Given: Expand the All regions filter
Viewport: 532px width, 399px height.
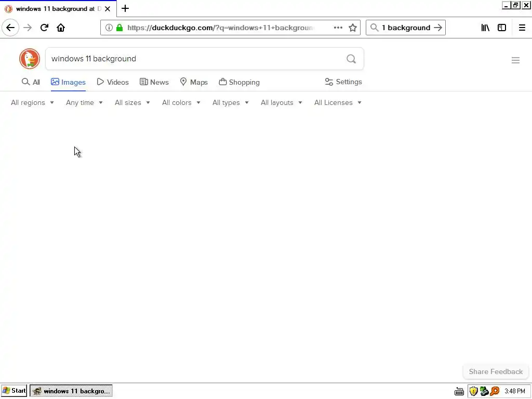Looking at the screenshot, I should [x=32, y=102].
